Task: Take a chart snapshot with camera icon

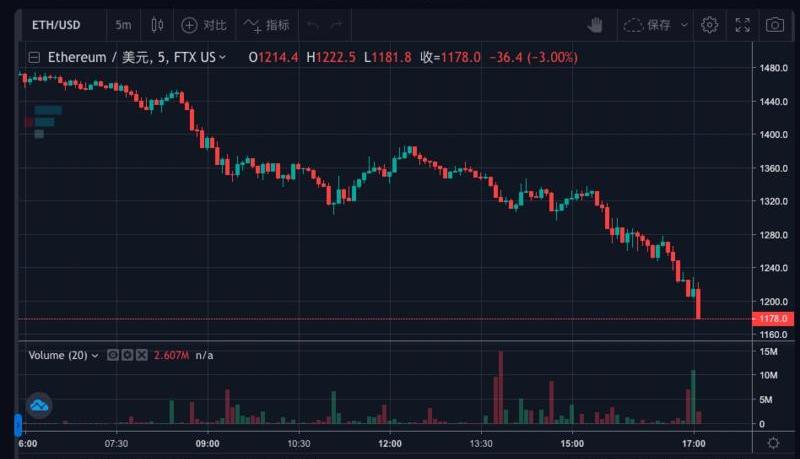Action: coord(774,24)
